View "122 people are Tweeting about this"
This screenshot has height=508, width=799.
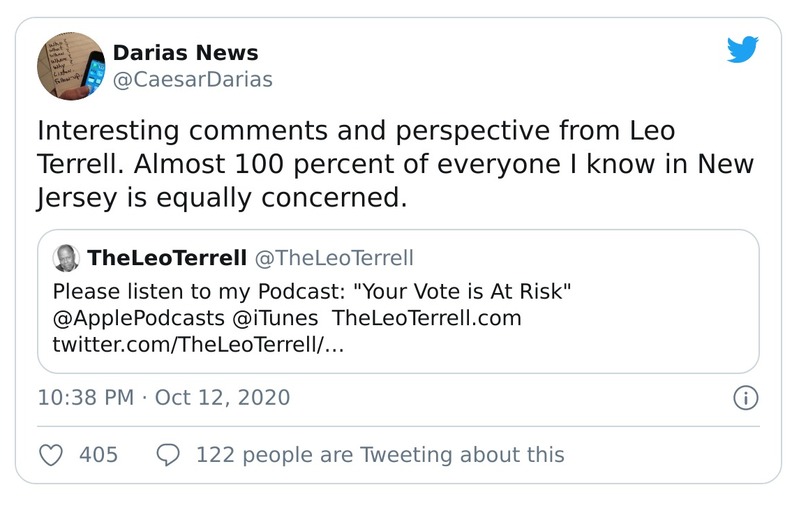pyautogui.click(x=380, y=455)
